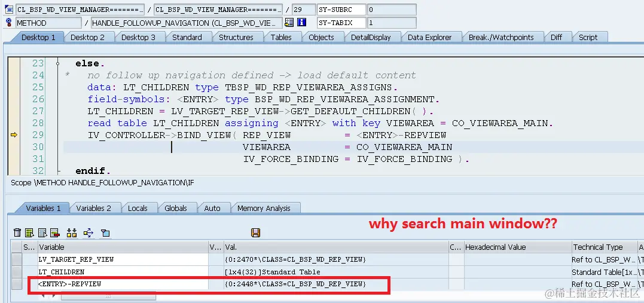This screenshot has height=303, width=644.
Task: Click code line 28 read table statement
Action: [x=321, y=123]
